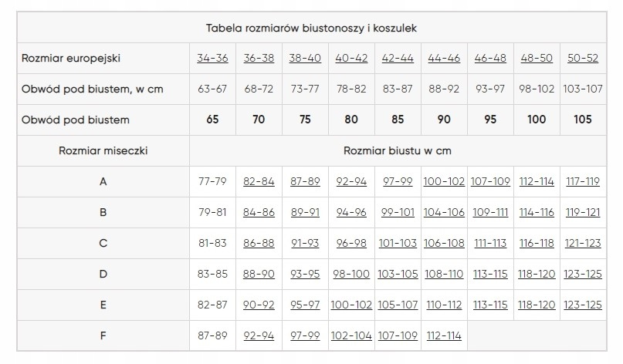Select the 102-104 cup F link
The image size is (623, 364).
coord(351,336)
